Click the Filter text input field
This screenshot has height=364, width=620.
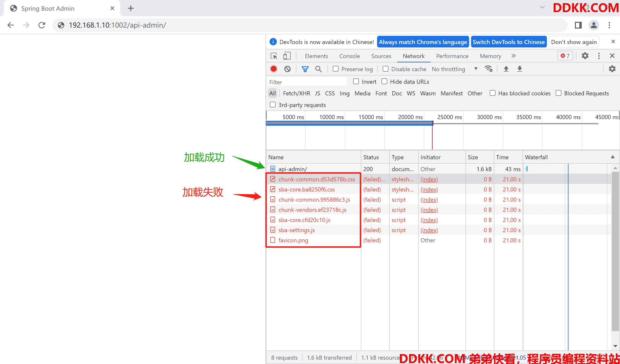point(307,82)
